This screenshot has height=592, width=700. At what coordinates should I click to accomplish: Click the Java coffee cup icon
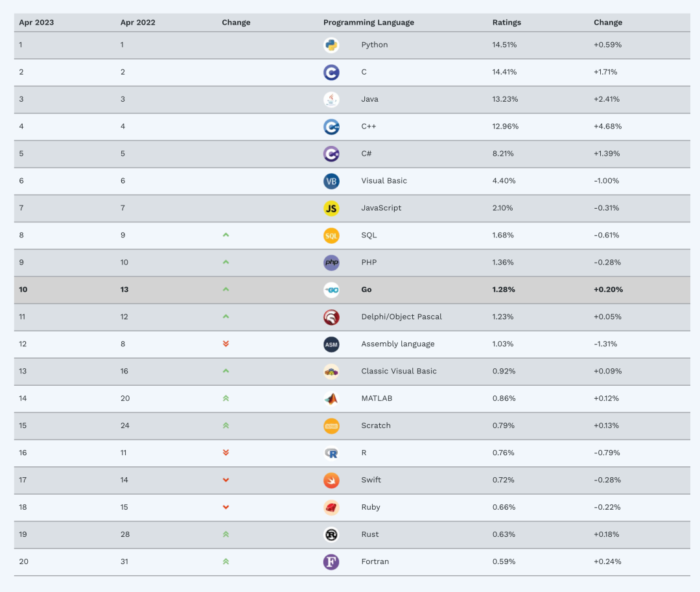point(331,100)
